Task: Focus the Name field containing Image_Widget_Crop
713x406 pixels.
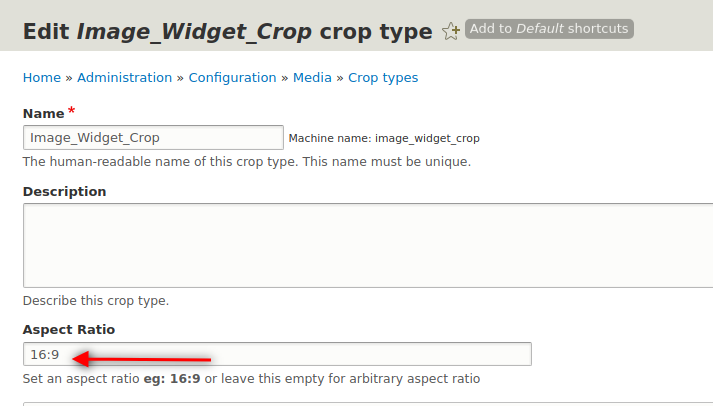Action: [153, 138]
